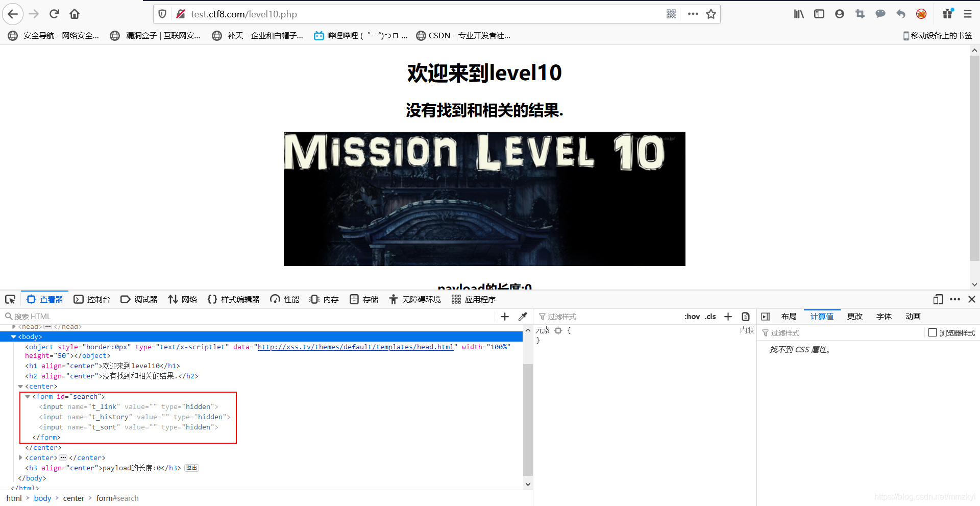Select the Layout (布局) sidebar tab
The height and width of the screenshot is (506, 980).
pyautogui.click(x=789, y=317)
